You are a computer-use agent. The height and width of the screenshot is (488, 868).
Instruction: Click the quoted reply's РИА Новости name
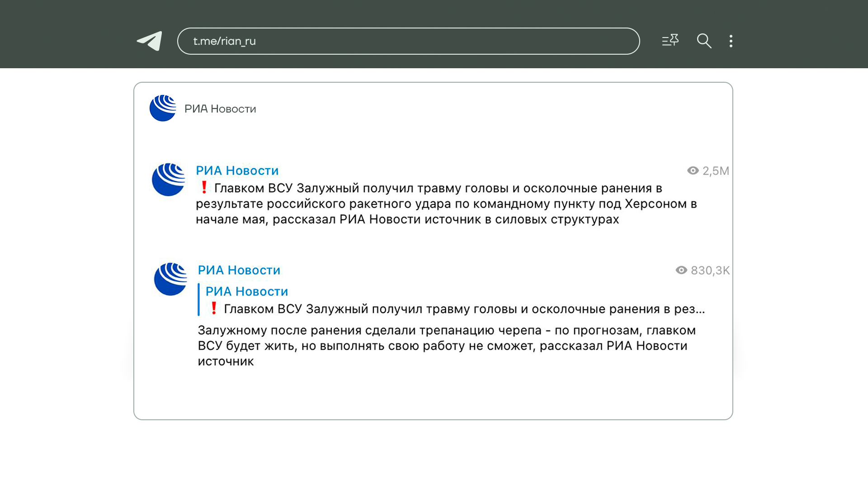[246, 291]
